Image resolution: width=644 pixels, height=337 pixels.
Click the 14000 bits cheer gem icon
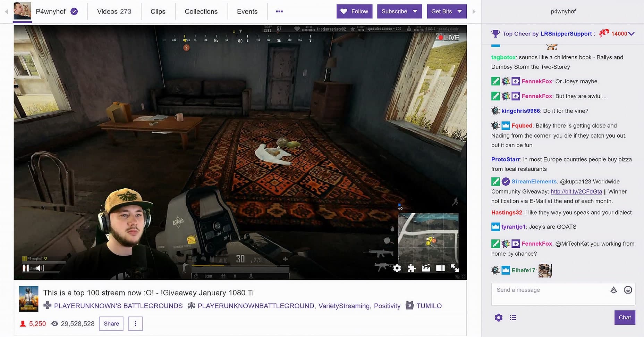tap(604, 33)
